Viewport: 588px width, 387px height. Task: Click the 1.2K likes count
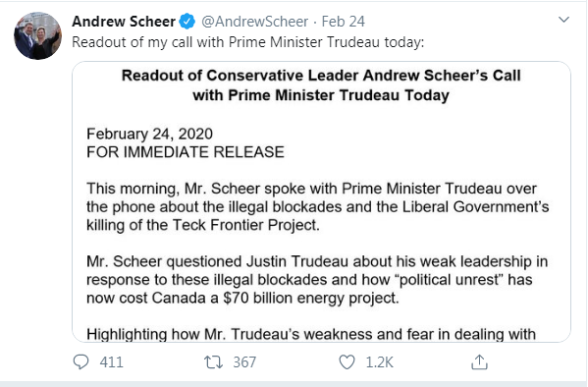(x=379, y=362)
